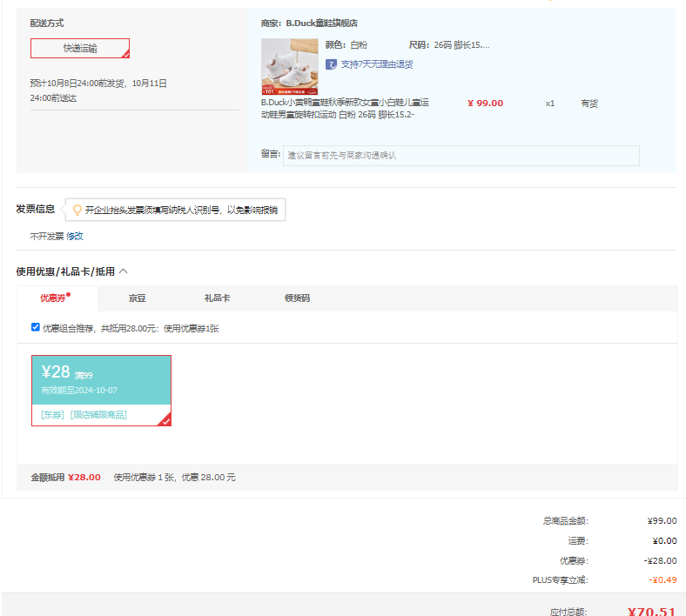
Task: Click the 7-day no-reason return badge icon
Action: tap(331, 64)
